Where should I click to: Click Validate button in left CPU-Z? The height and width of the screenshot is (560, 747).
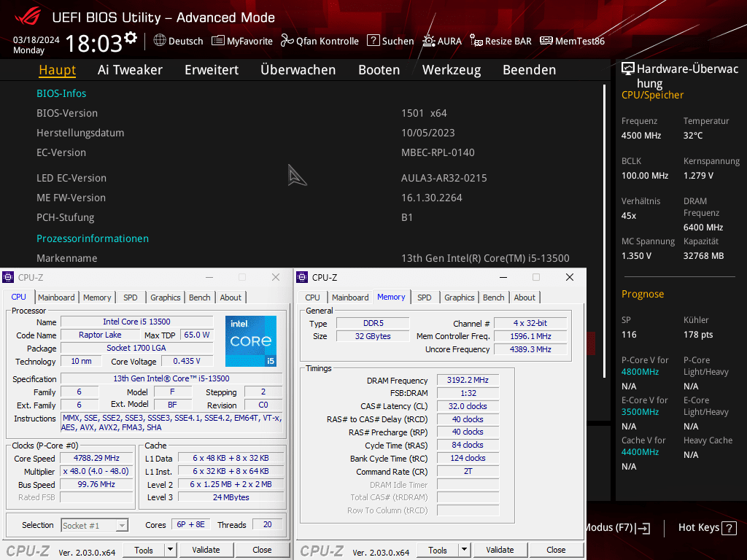coord(206,550)
